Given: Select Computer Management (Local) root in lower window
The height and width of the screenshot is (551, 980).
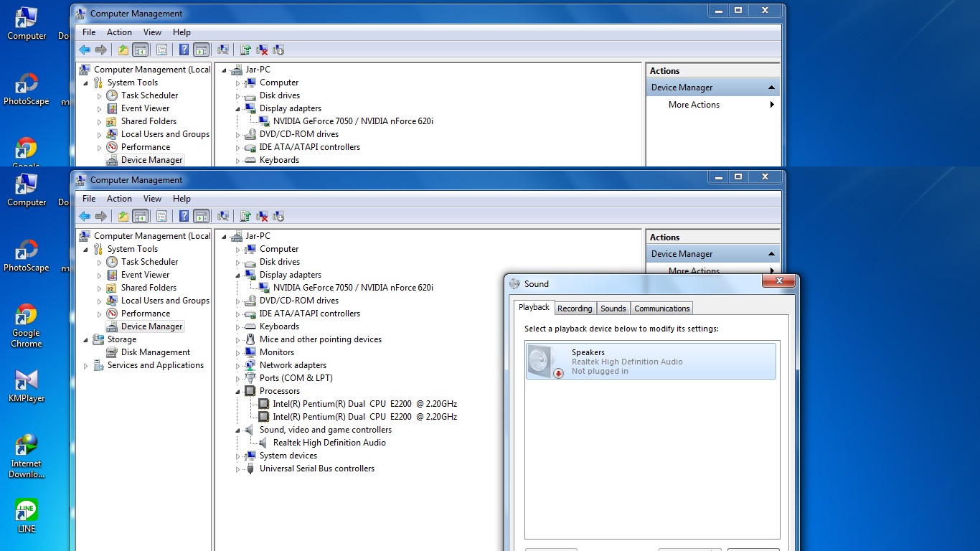Looking at the screenshot, I should tap(152, 236).
